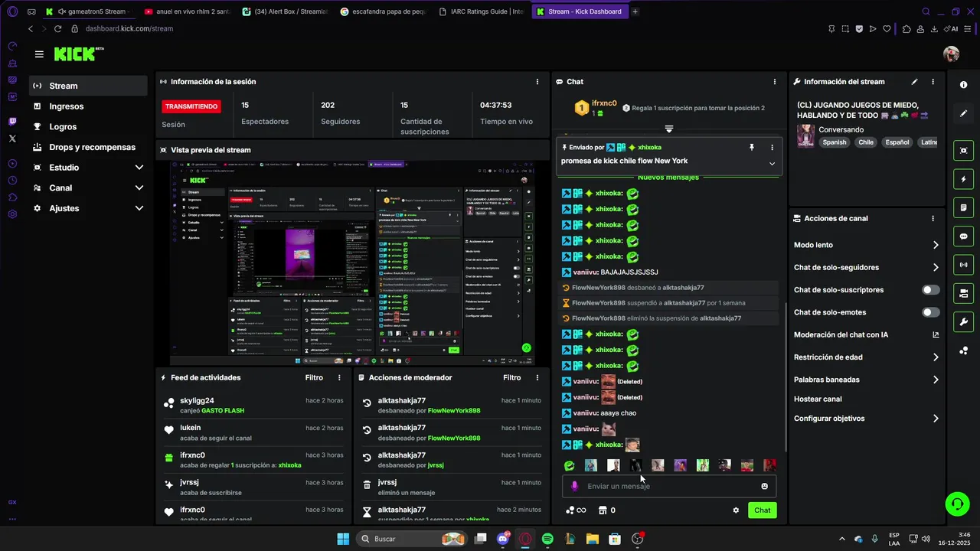Select Stream in the sidebar
Image resolution: width=980 pixels, height=551 pixels.
point(88,86)
